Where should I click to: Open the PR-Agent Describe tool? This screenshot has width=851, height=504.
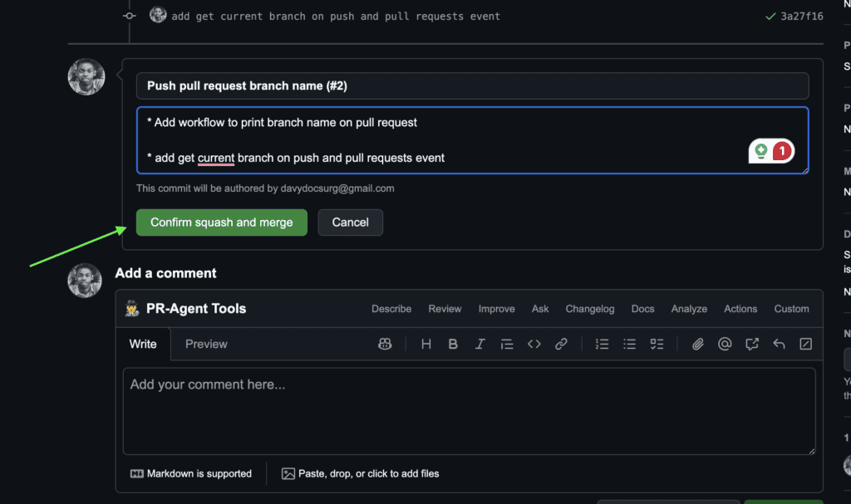[x=391, y=309]
